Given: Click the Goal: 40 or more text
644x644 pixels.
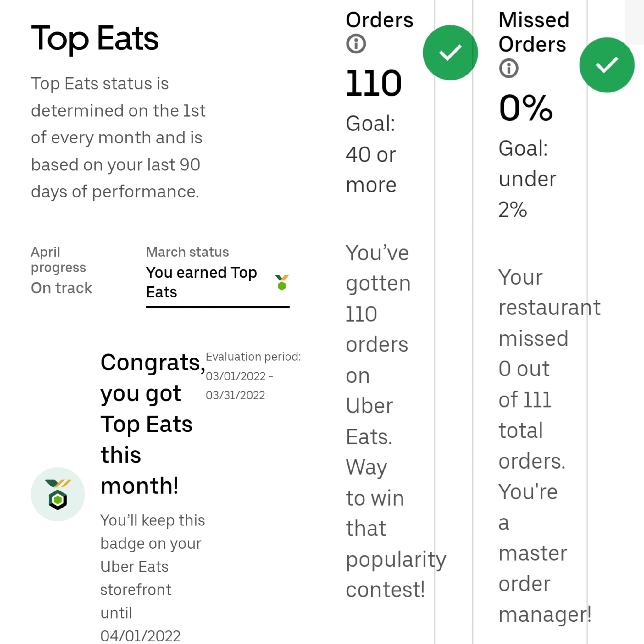Looking at the screenshot, I should tap(371, 154).
